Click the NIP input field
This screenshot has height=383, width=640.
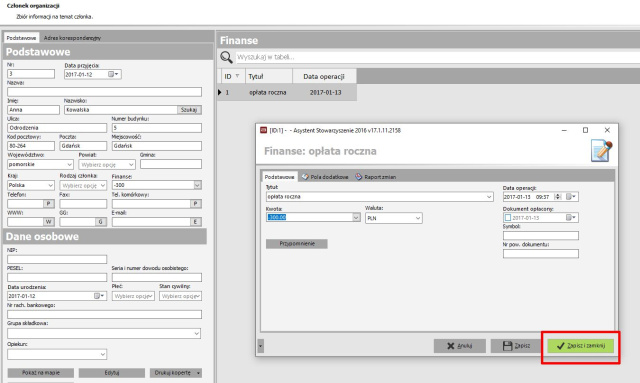pos(57,259)
